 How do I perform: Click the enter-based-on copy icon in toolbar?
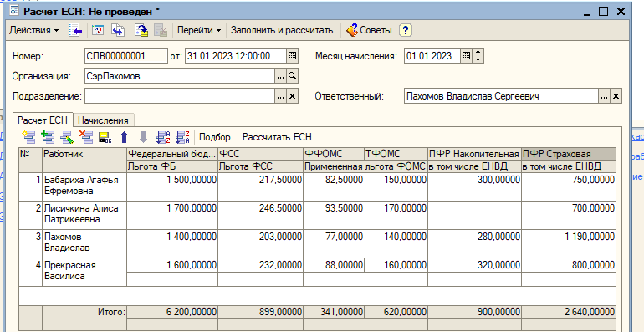118,30
